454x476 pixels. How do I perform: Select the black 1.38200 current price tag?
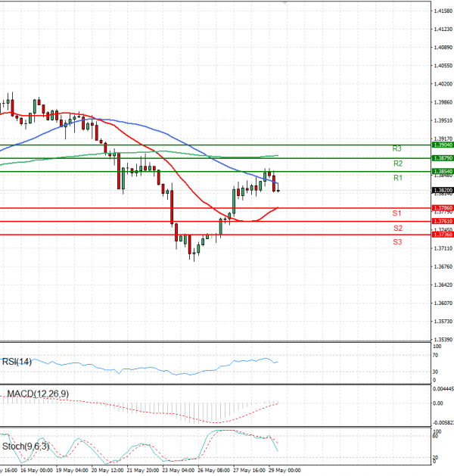[443, 191]
